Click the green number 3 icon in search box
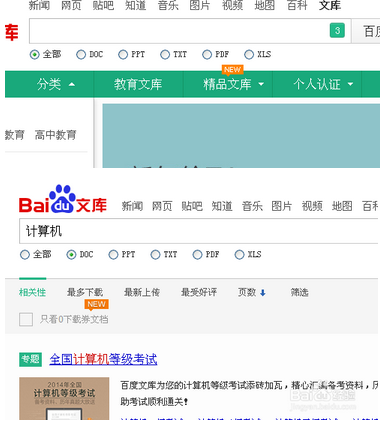380x428 pixels. coord(337,31)
